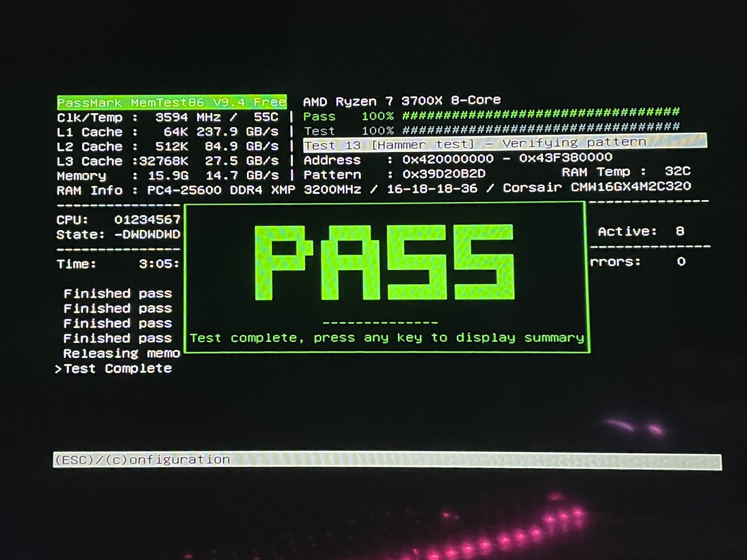Click the Errors: 0 counter
The height and width of the screenshot is (560, 747).
(638, 262)
